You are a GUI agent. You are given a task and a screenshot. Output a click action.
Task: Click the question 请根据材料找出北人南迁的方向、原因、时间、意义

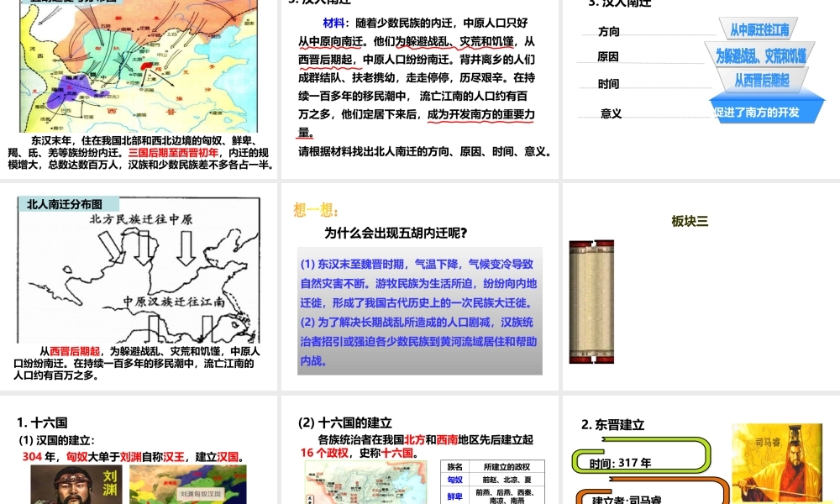click(x=425, y=151)
